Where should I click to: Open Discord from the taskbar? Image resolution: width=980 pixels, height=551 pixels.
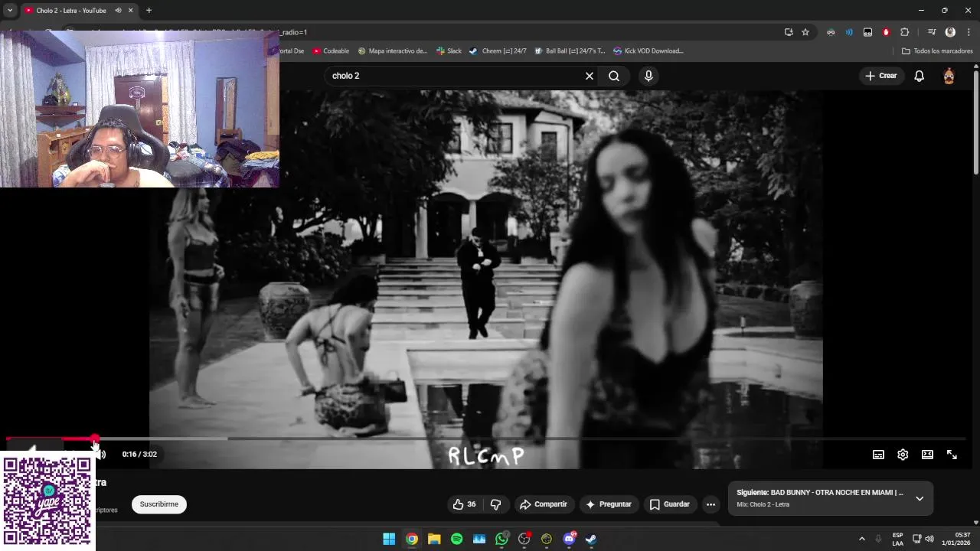(569, 539)
